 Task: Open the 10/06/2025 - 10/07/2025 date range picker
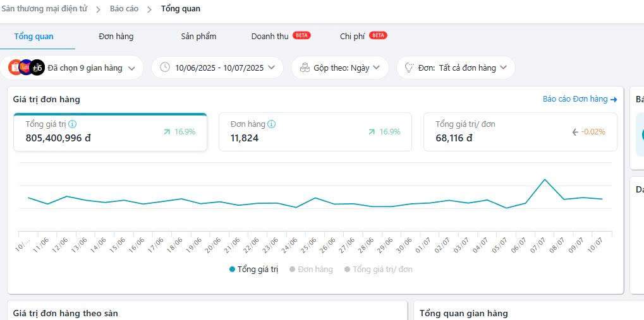point(219,68)
